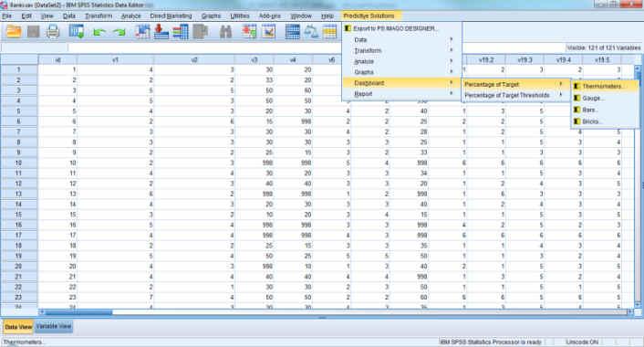Select the v4 column header
644x347 pixels.
(x=293, y=60)
